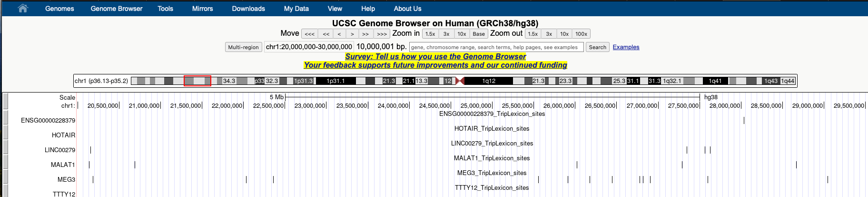The width and height of the screenshot is (868, 197).
Task: Move right with >> button
Action: tap(365, 34)
